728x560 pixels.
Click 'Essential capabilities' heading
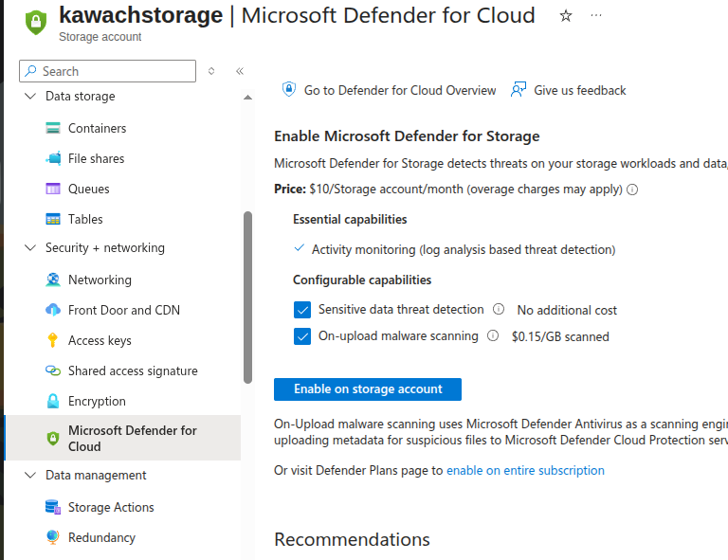pos(350,219)
